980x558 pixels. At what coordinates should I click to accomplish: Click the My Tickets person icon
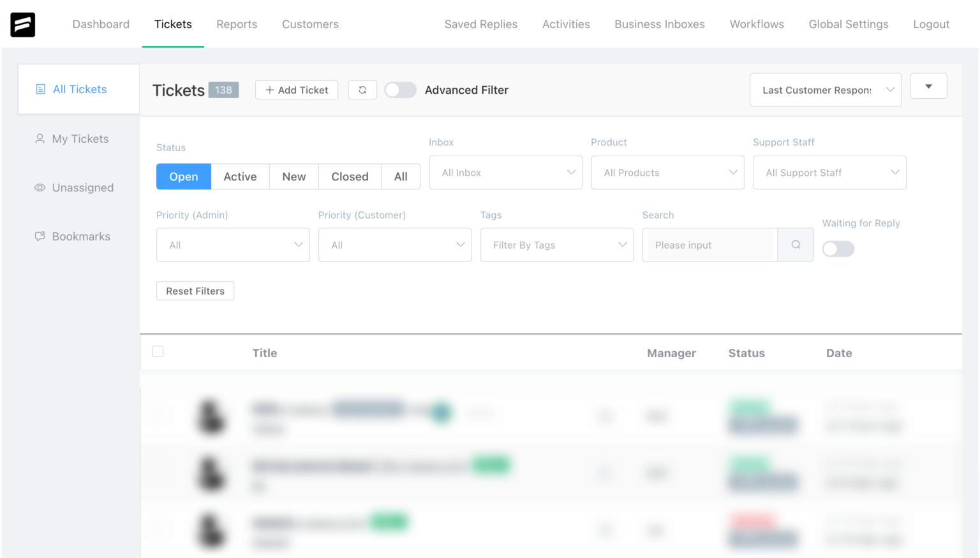click(x=40, y=138)
